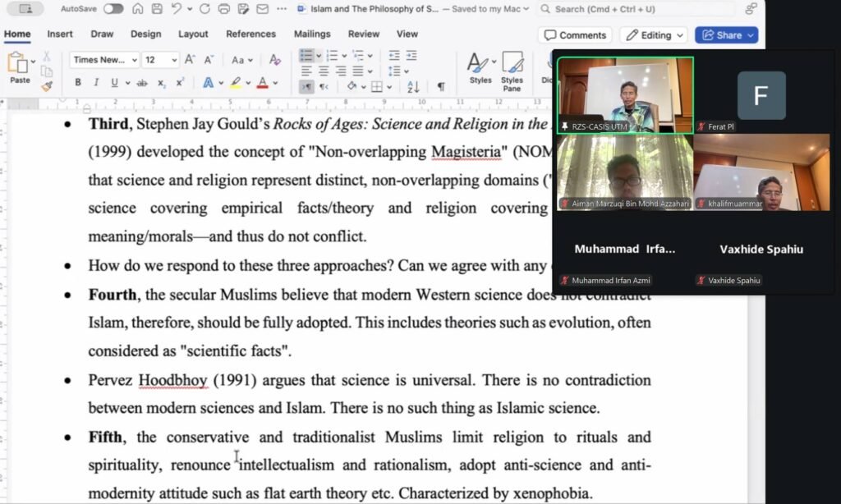This screenshot has width=841, height=504.
Task: Open the Comments pane
Action: pos(575,35)
